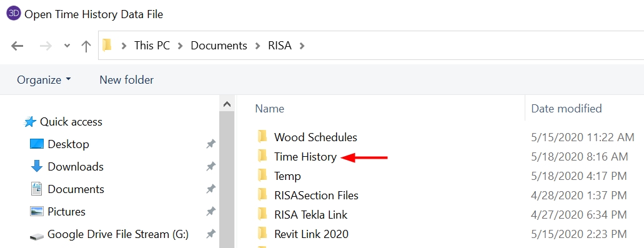
Task: Click the Time History folder icon
Action: click(x=262, y=156)
